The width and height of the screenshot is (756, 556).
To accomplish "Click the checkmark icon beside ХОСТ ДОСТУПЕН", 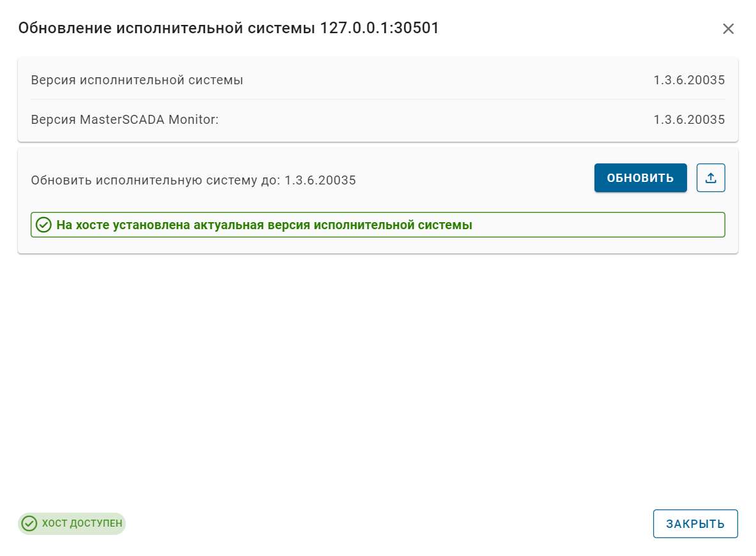I will coord(29,523).
